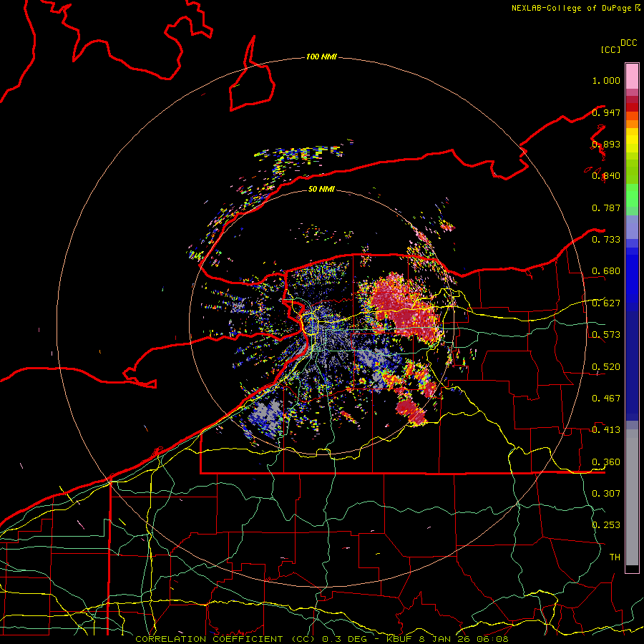This screenshot has height=644, width=644.
Task: Click the KBUF 8 JAN 26 06:08 timestamp
Action: pos(447,639)
